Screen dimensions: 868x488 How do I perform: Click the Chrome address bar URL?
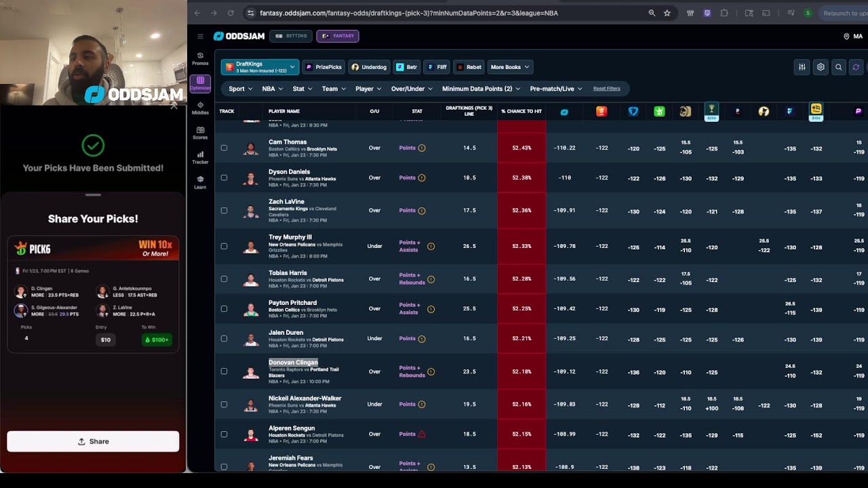click(409, 13)
